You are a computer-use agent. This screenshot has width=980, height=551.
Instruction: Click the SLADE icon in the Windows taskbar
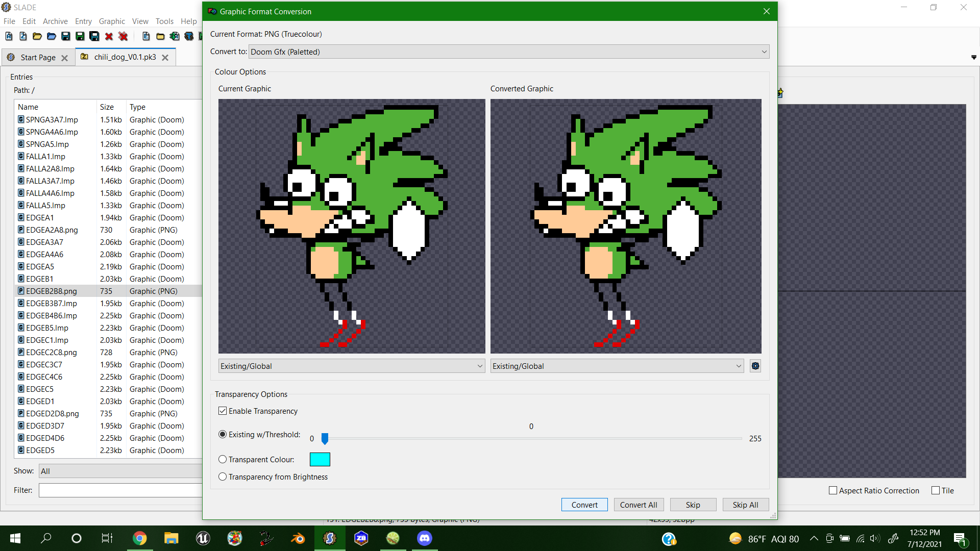tap(330, 538)
